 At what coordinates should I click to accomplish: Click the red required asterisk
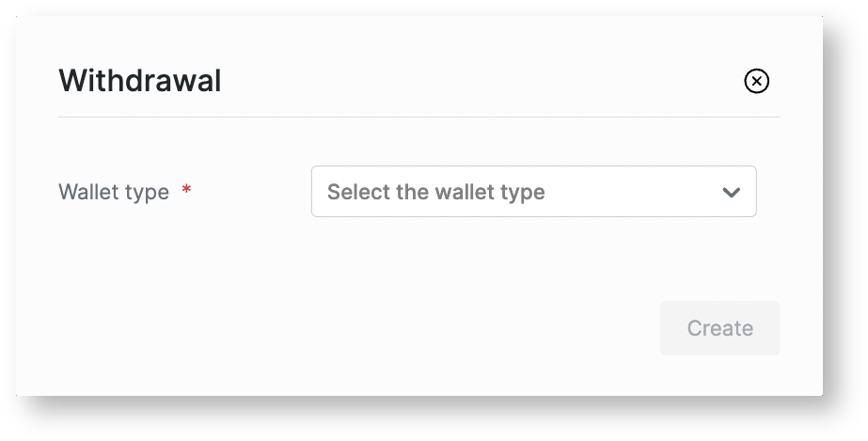click(186, 191)
